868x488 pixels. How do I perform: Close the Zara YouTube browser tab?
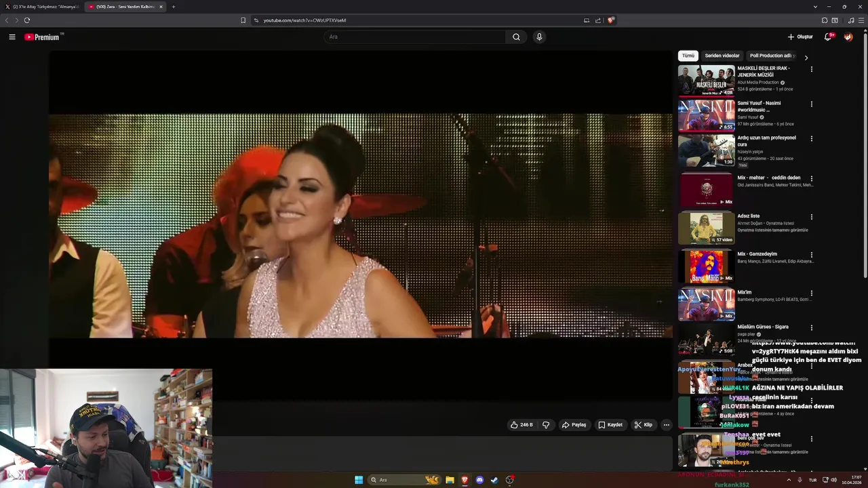pos(161,7)
